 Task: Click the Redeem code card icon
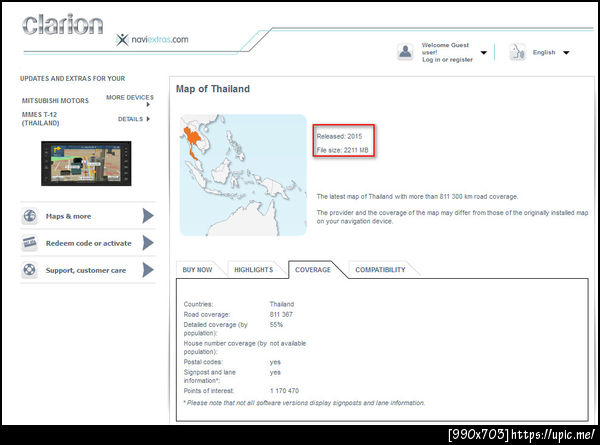tap(29, 243)
